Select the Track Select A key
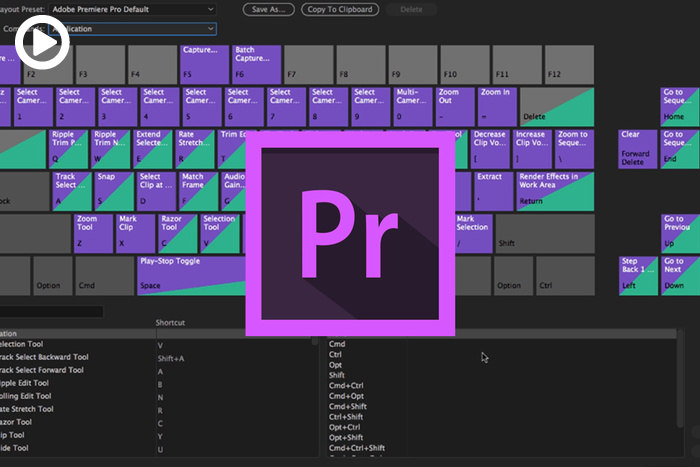The width and height of the screenshot is (700, 467). tap(72, 192)
